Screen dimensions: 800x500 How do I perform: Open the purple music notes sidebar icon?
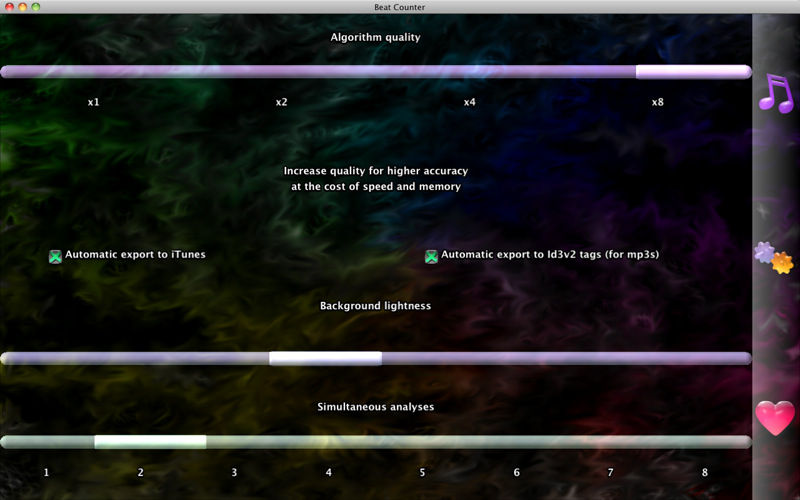click(x=776, y=93)
